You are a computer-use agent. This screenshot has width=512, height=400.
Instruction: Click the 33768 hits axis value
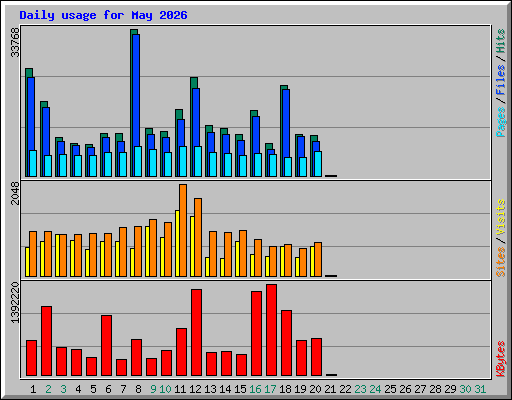click(15, 42)
